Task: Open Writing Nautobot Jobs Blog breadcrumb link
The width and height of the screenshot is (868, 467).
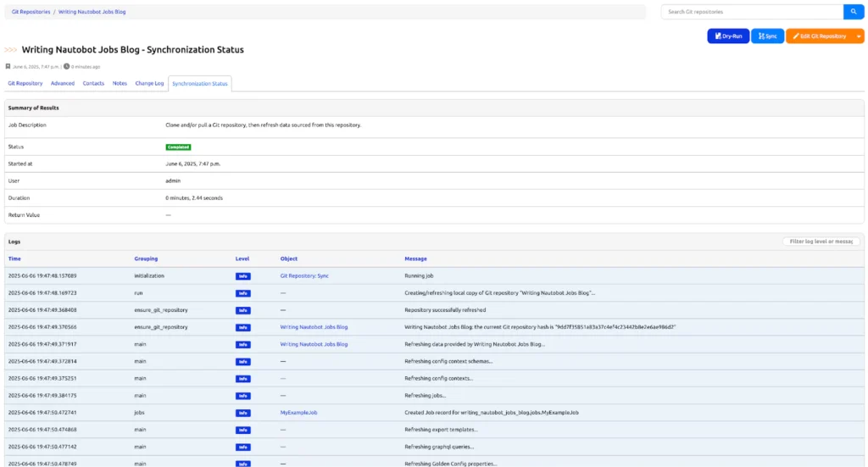Action: coord(92,12)
